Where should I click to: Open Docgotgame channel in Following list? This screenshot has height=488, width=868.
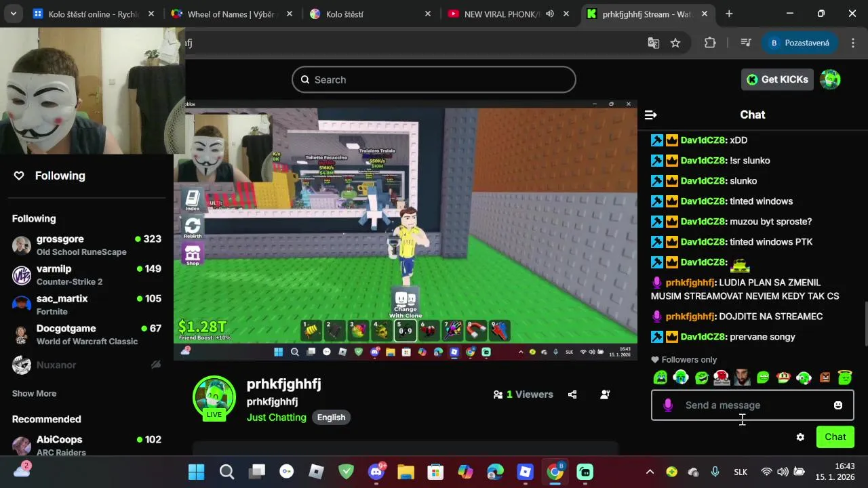pyautogui.click(x=87, y=335)
